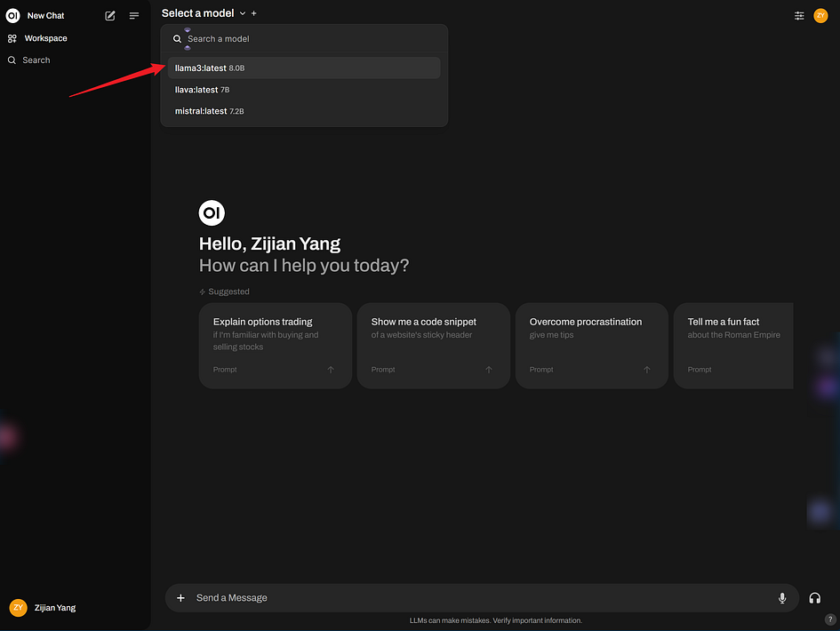Open the ZY user avatar at top right
The image size is (840, 631).
pyautogui.click(x=820, y=15)
